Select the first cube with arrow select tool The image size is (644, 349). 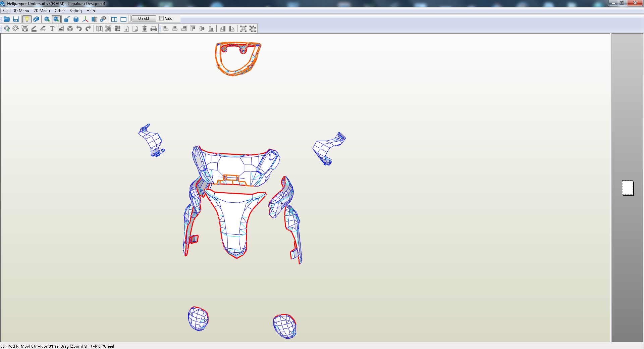tap(47, 19)
